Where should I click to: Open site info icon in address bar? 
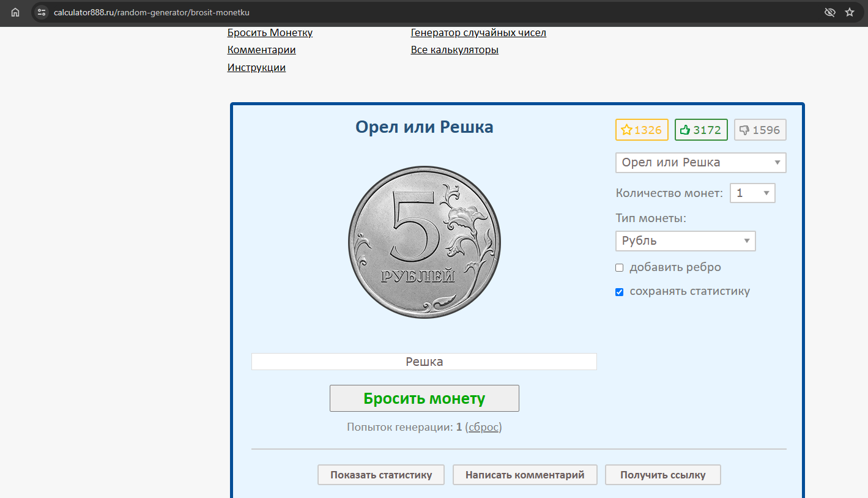(x=42, y=12)
